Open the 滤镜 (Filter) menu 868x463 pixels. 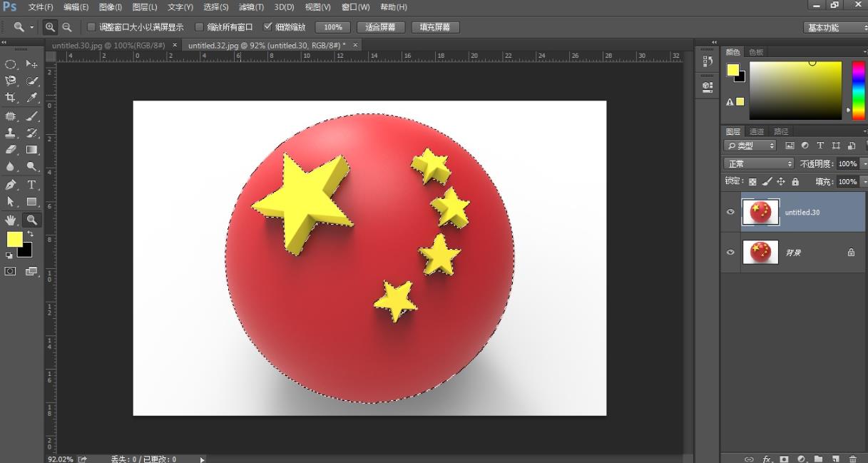[251, 6]
